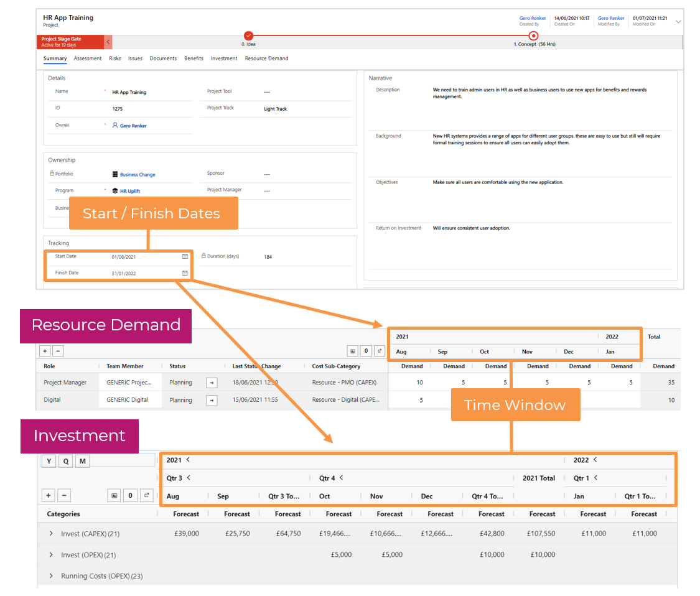Open HR Uplift program link
This screenshot has height=596, width=700.
pos(130,192)
